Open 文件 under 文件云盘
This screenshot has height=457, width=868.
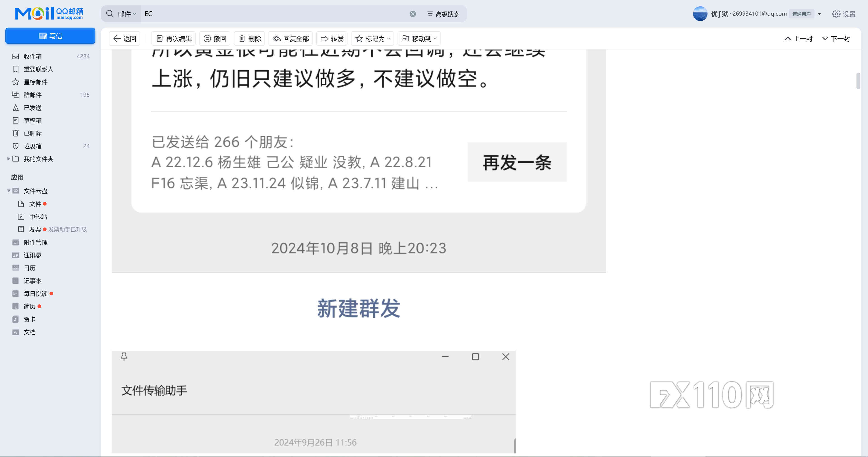click(x=35, y=204)
